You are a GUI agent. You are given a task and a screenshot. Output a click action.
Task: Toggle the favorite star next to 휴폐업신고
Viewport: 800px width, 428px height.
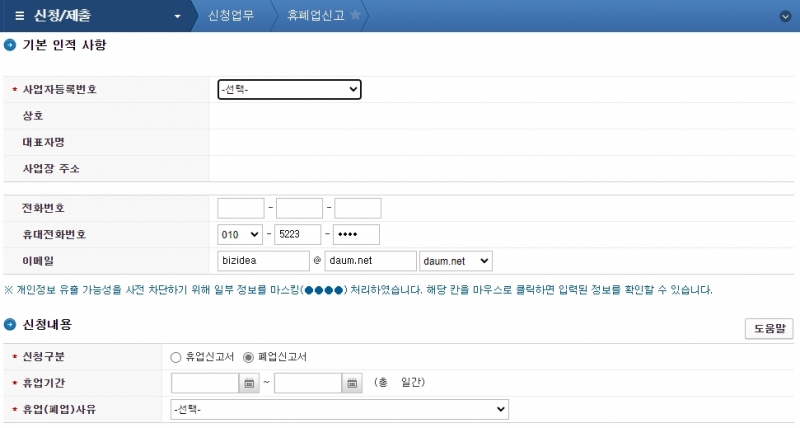(x=356, y=15)
